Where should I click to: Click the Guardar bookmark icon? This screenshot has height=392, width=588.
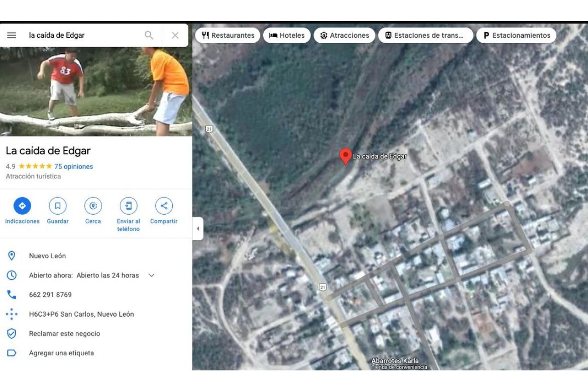(x=57, y=205)
